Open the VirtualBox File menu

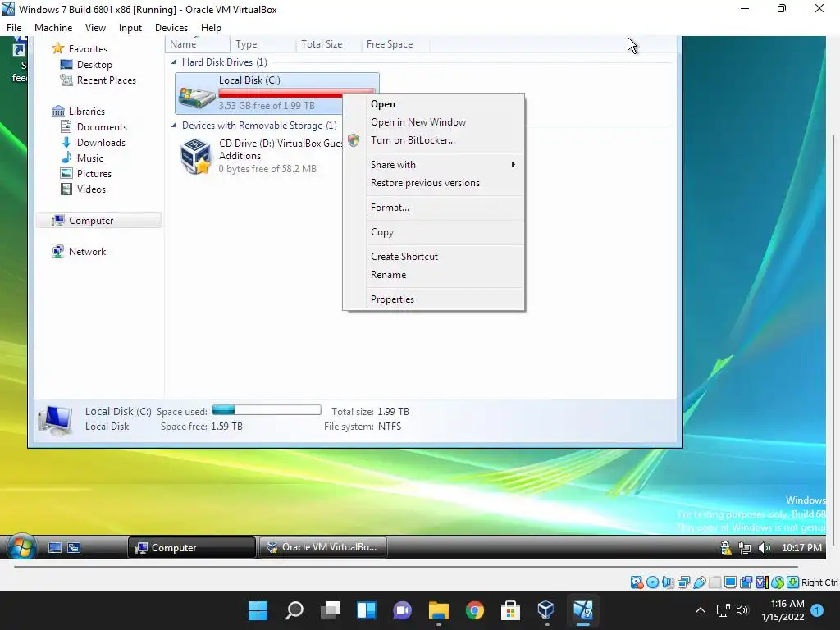tap(14, 28)
